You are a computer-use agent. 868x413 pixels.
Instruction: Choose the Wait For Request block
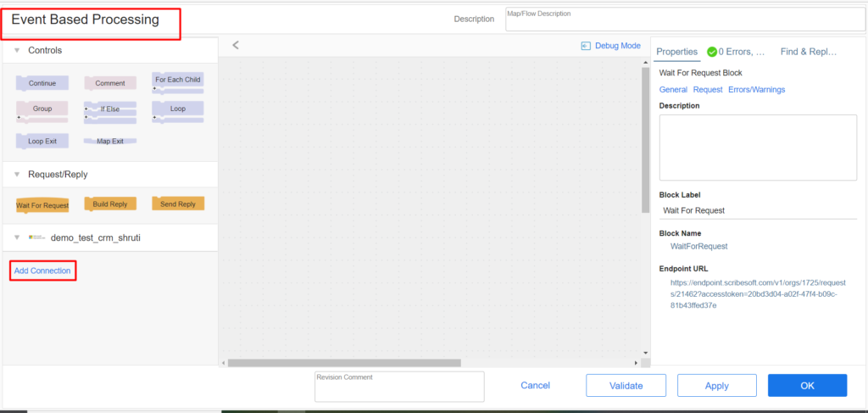(x=42, y=205)
